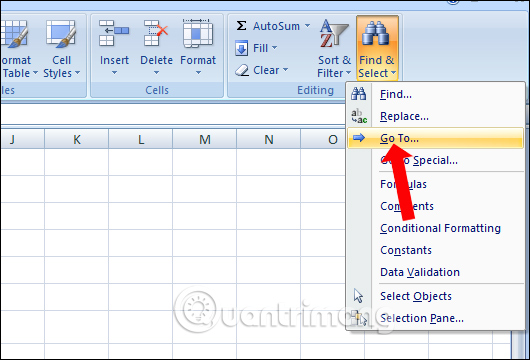Open the Clear dropdown arrow
This screenshot has height=360, width=530.
pyautogui.click(x=285, y=70)
